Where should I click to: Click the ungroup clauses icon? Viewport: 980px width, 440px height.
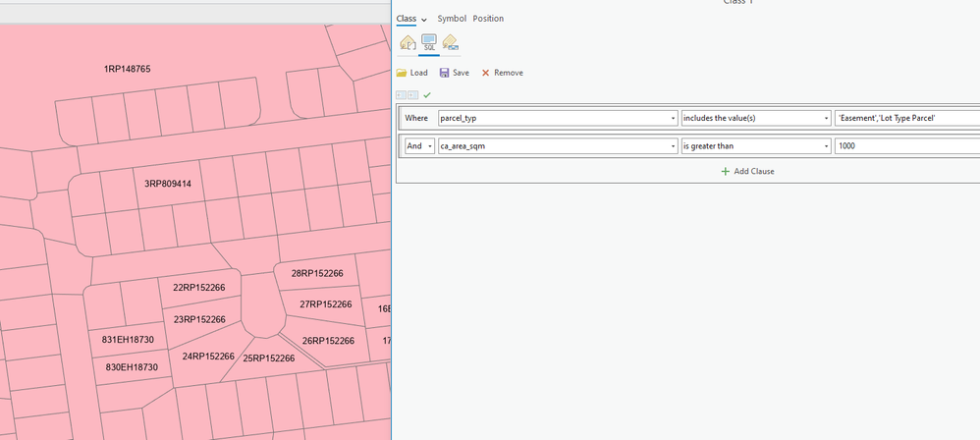[x=402, y=95]
